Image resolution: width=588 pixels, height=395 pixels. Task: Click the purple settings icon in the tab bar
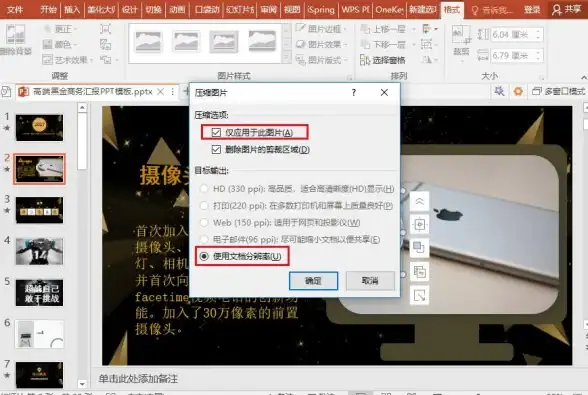pos(499,91)
